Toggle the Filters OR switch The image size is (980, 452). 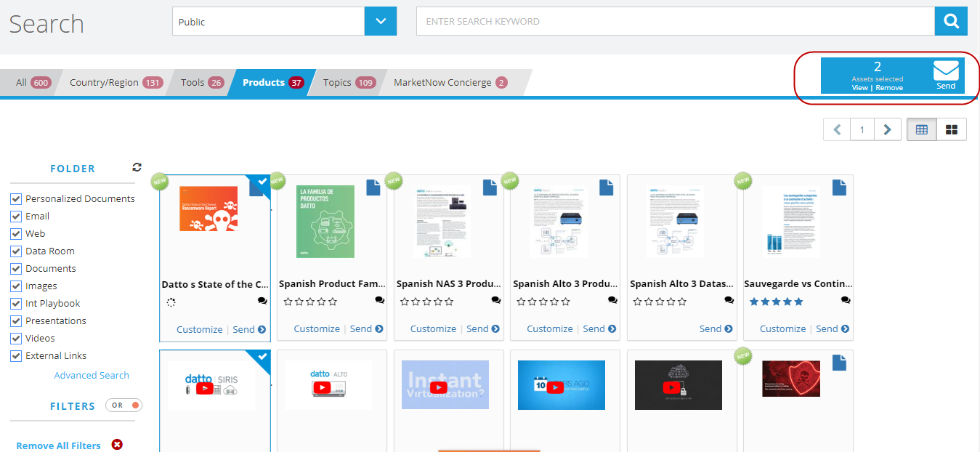click(x=124, y=405)
